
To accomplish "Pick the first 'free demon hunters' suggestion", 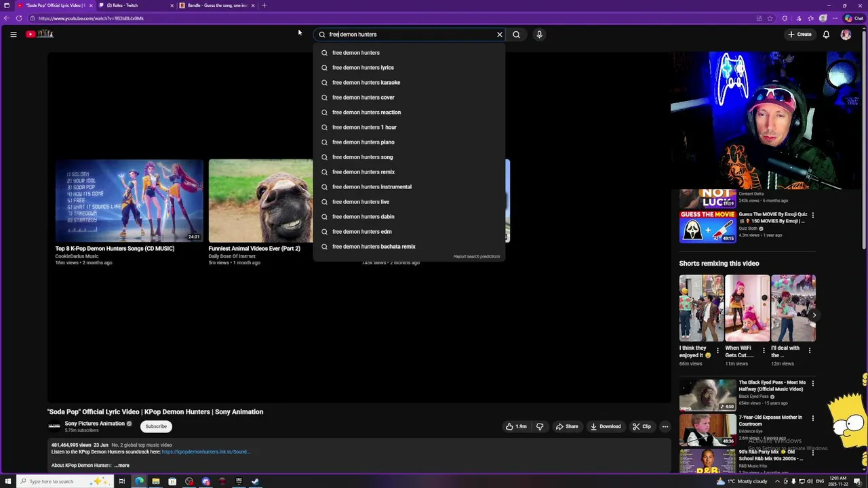I will click(410, 53).
